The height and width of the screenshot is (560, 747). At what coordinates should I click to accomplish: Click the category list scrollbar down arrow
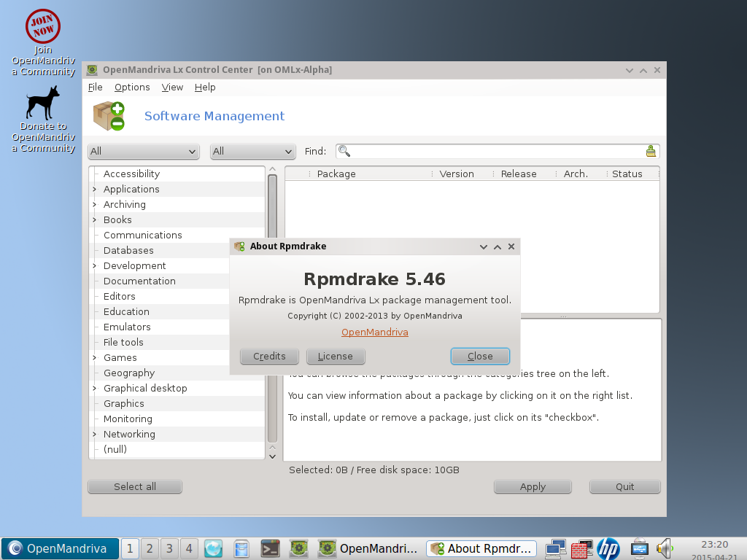[273, 456]
